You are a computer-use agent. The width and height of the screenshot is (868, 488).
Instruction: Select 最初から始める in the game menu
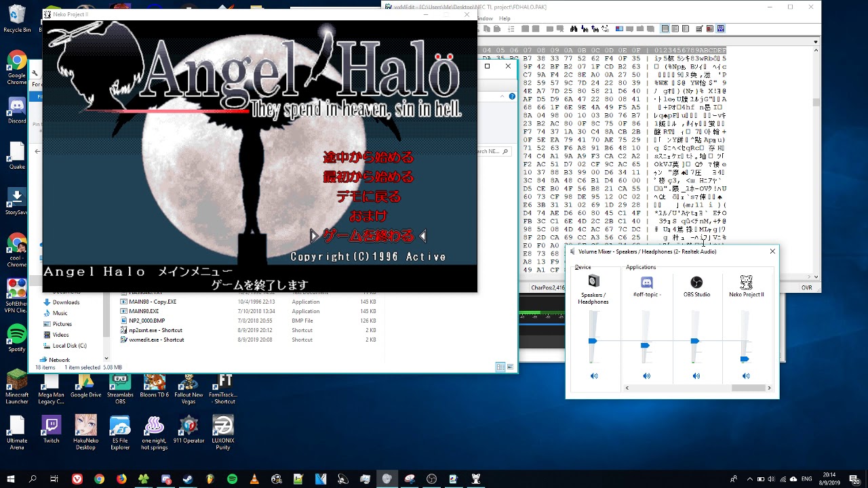[368, 177]
